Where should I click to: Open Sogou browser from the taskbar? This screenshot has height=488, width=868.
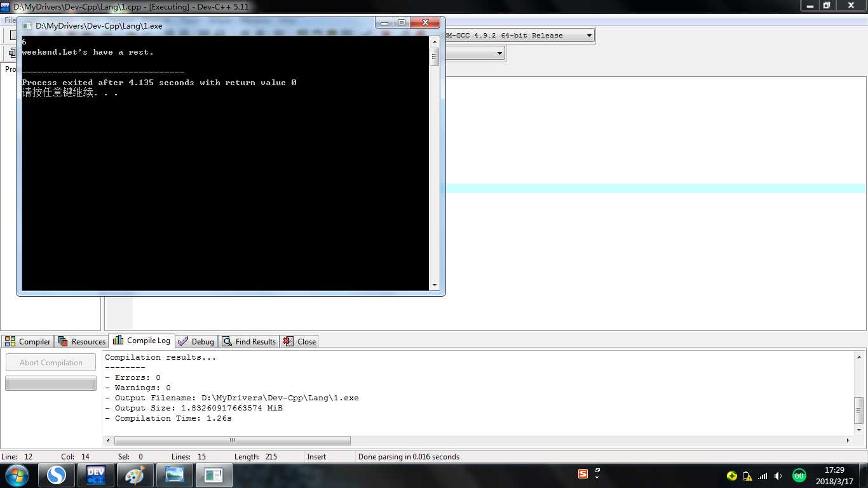coord(57,475)
